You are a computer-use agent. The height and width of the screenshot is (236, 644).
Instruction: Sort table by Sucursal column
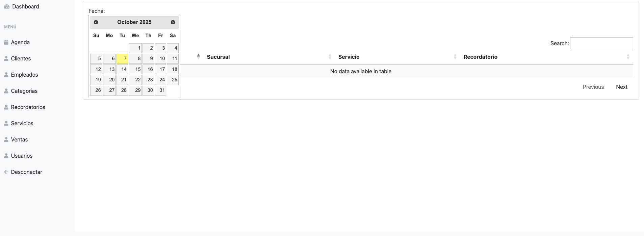tap(218, 57)
